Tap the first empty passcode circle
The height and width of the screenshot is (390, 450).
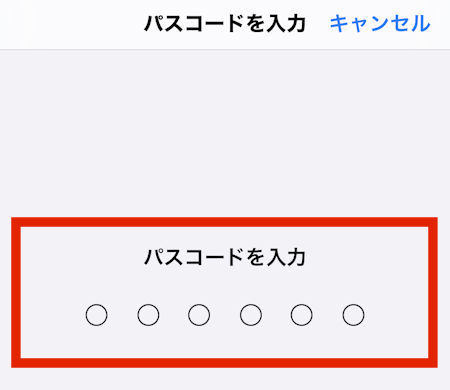[96, 315]
